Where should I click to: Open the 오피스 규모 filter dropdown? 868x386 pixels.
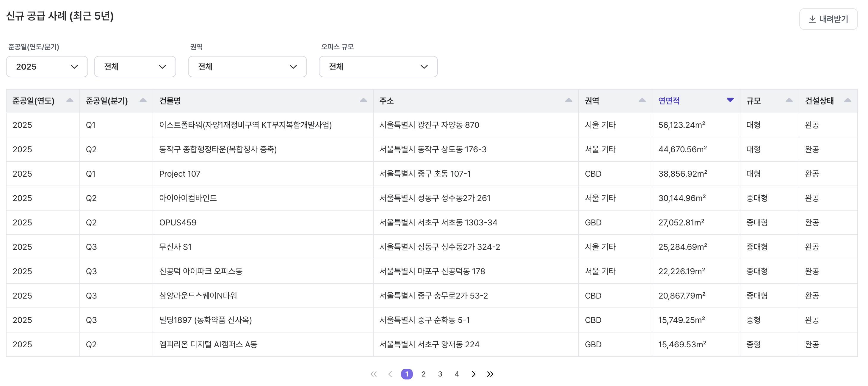tap(378, 67)
